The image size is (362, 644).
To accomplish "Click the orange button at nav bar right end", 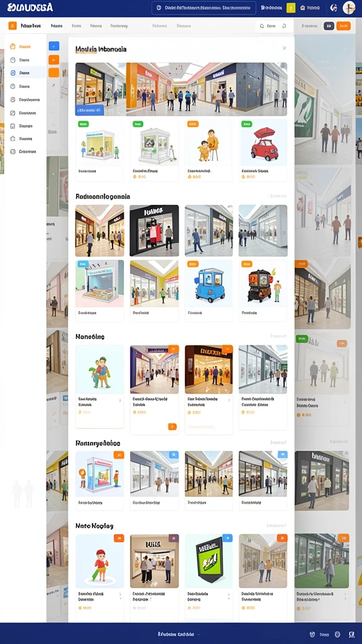I will pos(344,26).
